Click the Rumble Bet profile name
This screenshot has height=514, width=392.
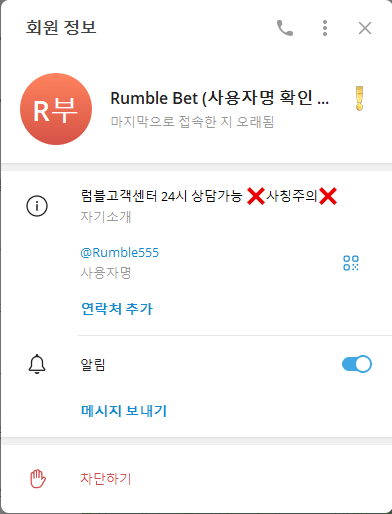coord(220,98)
